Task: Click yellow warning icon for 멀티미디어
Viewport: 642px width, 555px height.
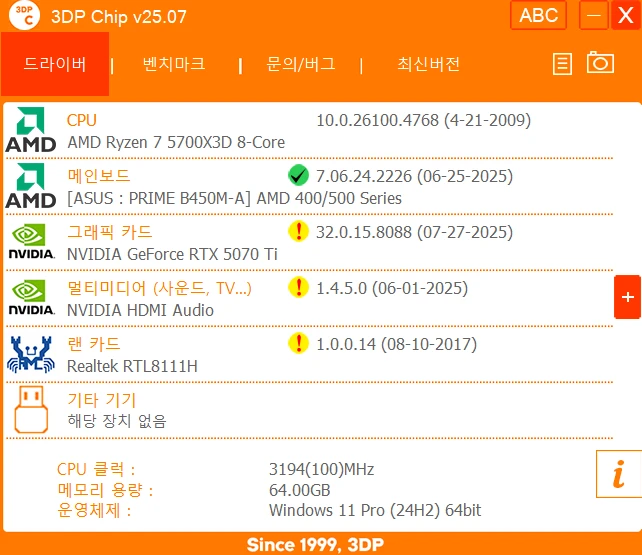Action: (298, 287)
